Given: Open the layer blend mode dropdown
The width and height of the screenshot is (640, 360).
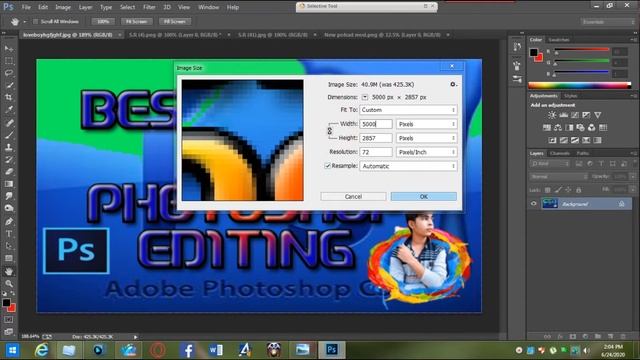Looking at the screenshot, I should click(x=559, y=177).
